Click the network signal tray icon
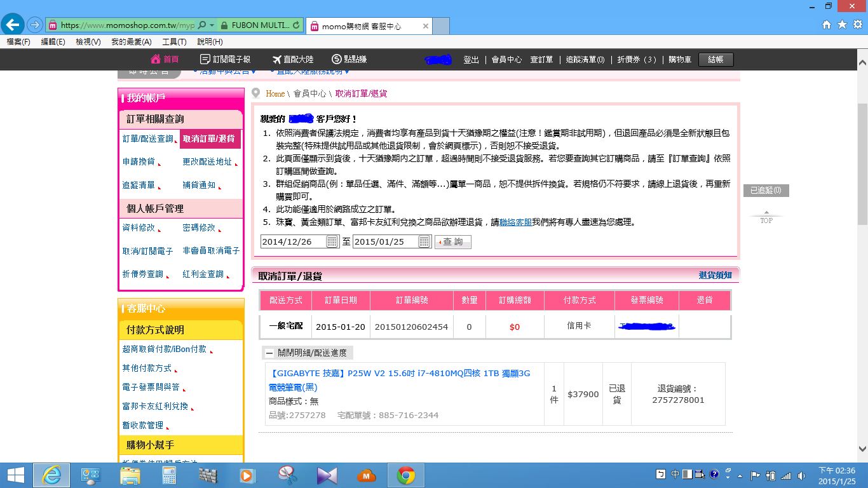868x488 pixels. [x=787, y=475]
